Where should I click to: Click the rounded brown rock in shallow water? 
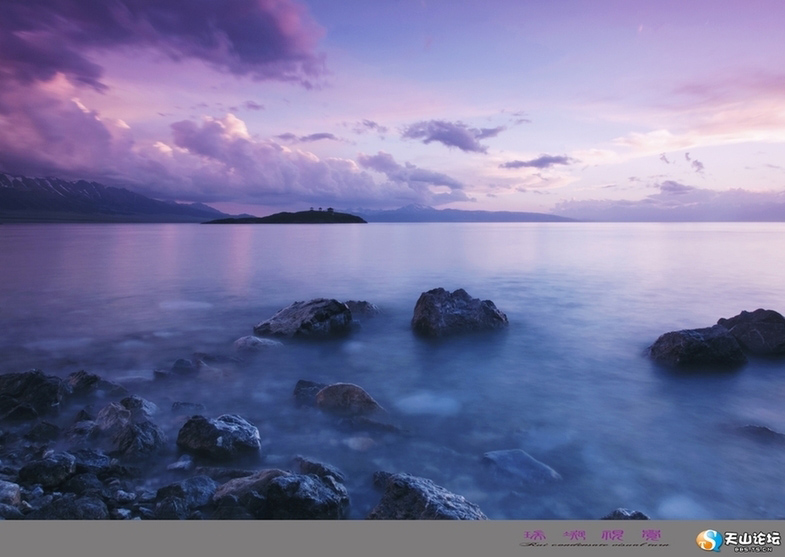point(346,399)
